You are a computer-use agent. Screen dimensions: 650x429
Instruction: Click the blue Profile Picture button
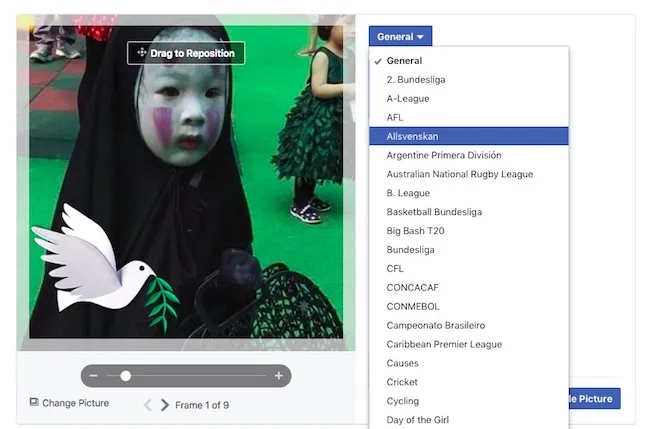point(594,398)
